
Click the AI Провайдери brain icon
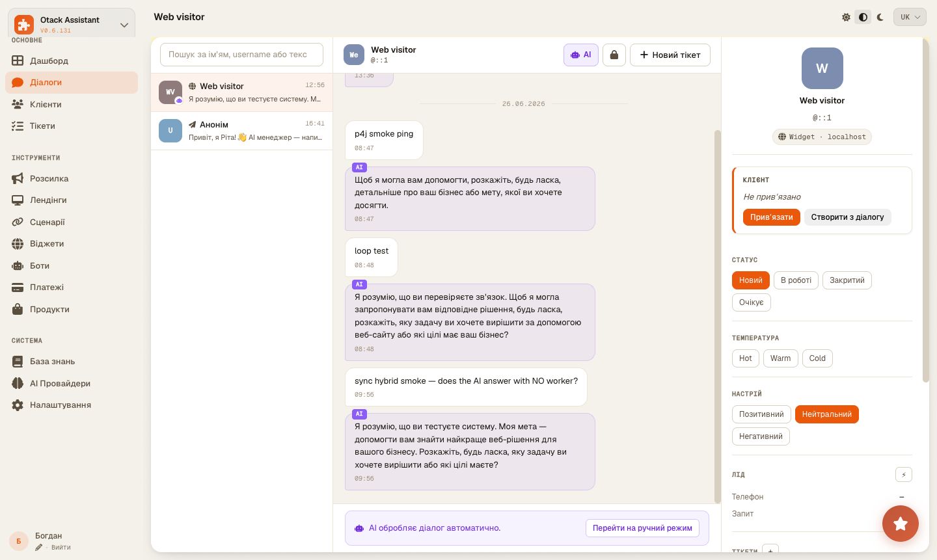[18, 383]
